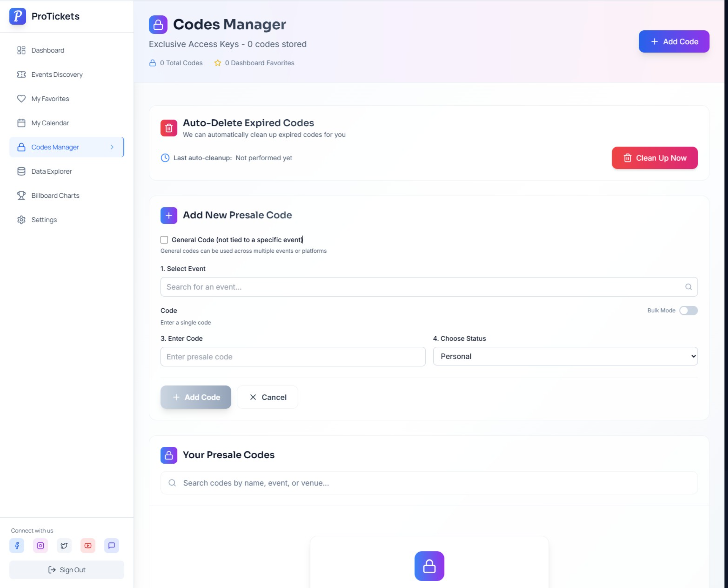The width and height of the screenshot is (728, 588).
Task: Open the Instagram social link
Action: click(x=40, y=546)
